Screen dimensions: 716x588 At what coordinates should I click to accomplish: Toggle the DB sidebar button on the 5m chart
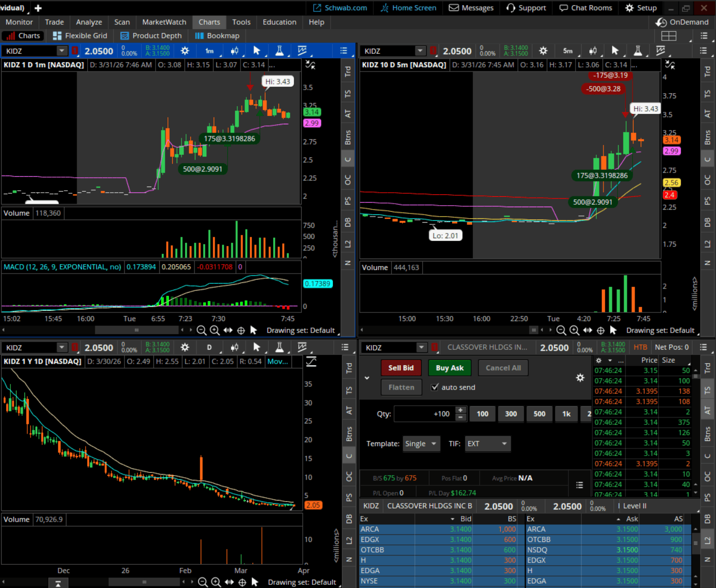pos(707,222)
